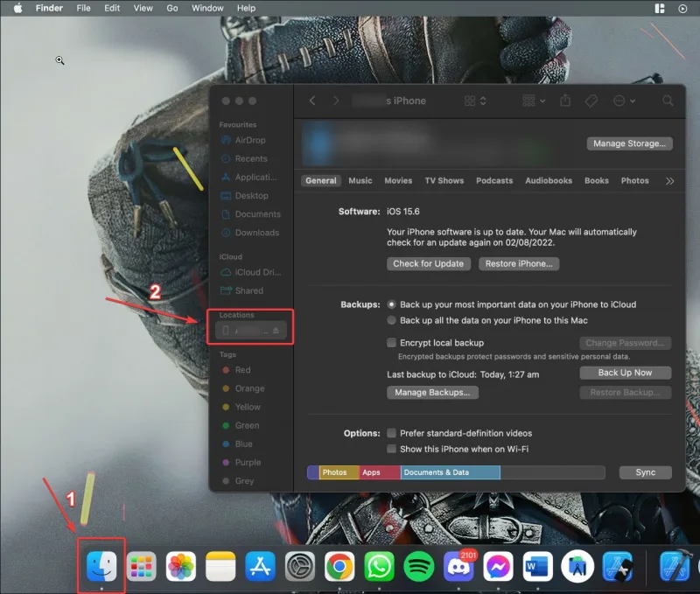The height and width of the screenshot is (594, 700).
Task: Click Restore iPhone button
Action: point(519,263)
